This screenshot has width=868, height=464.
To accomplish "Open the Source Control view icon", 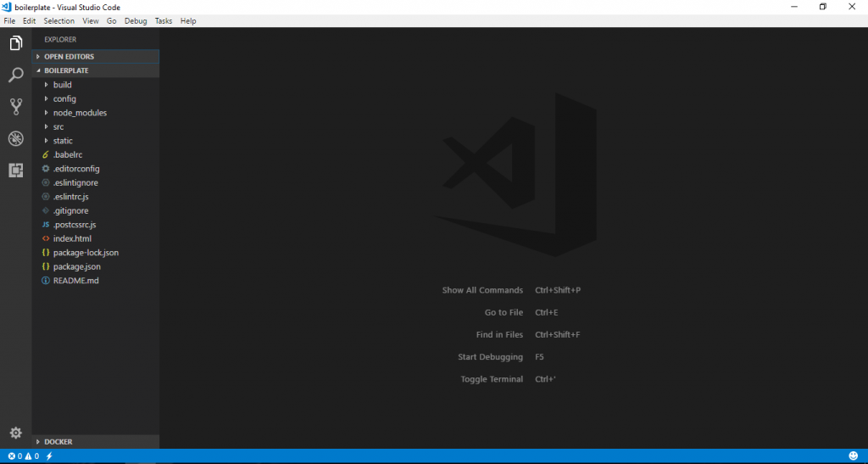I will pos(15,107).
